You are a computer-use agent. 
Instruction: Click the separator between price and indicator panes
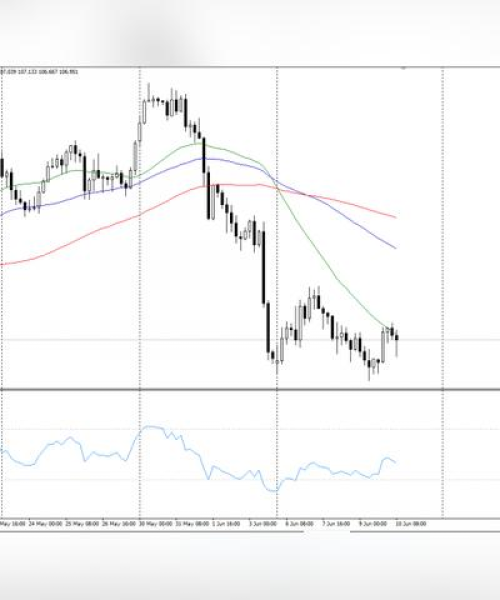[250, 390]
